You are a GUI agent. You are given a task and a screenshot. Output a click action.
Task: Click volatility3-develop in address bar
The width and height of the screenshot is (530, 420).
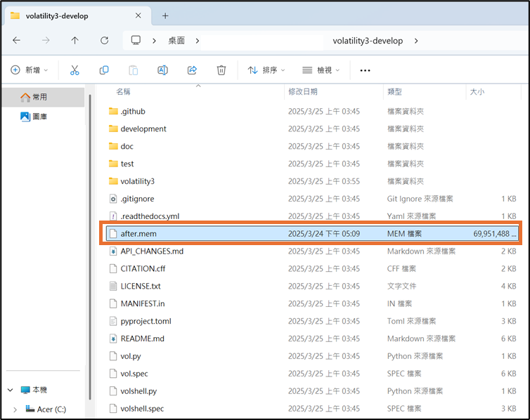[x=368, y=41]
